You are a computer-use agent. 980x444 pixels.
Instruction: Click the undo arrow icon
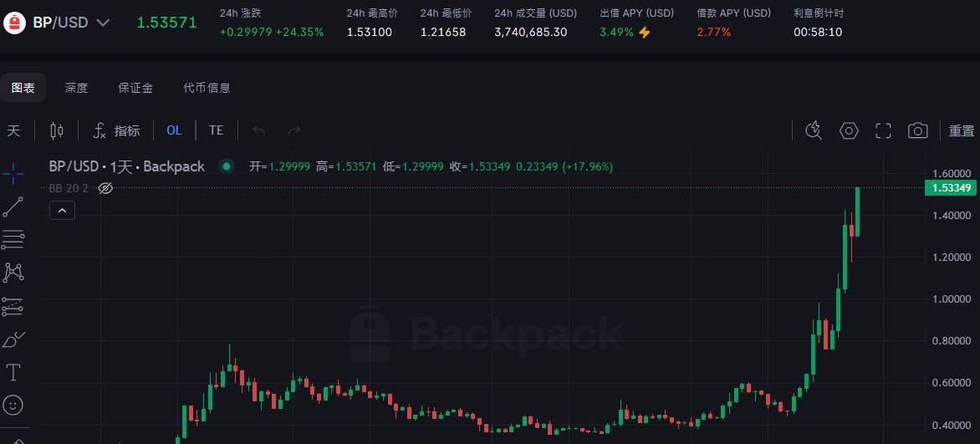coord(258,130)
